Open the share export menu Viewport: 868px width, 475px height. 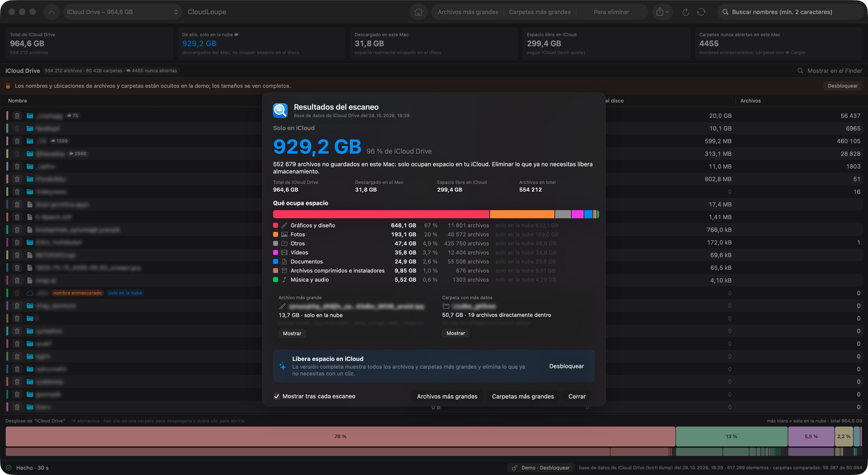pos(662,12)
